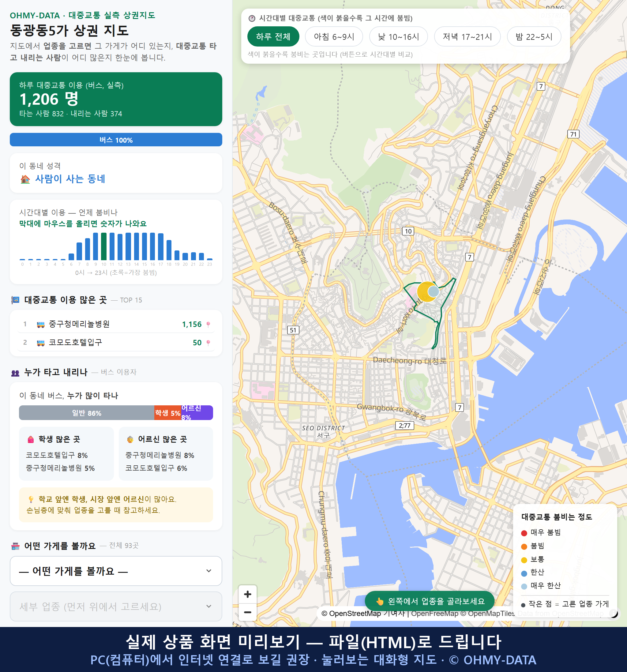The height and width of the screenshot is (672, 627).
Task: Open the 세부 업종 dropdown
Action: pyautogui.click(x=116, y=606)
